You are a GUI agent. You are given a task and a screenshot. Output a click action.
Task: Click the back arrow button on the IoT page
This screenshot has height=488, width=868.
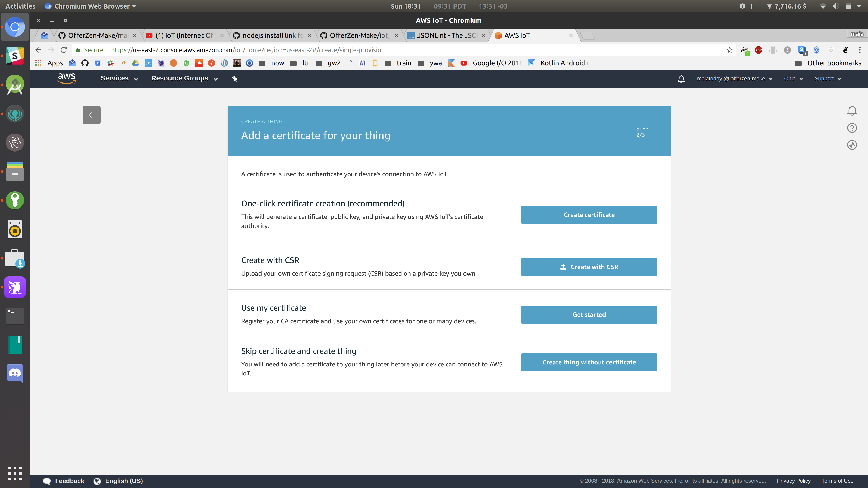pos(91,115)
